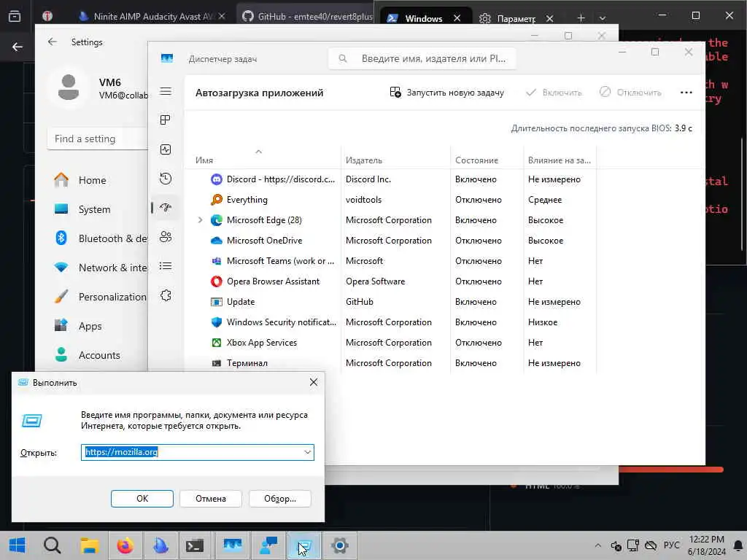Click the Windows Security shield icon
The width and height of the screenshot is (747, 560).
[216, 322]
